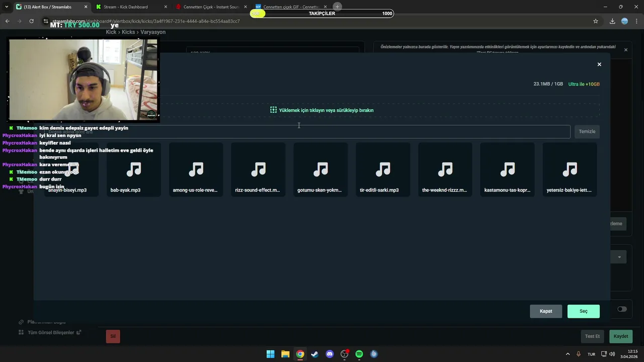Click 'Yüklemek için tıklayın veya sürükleyip bırakın' upload link
Viewport: 644px width, 362px height.
[326, 110]
